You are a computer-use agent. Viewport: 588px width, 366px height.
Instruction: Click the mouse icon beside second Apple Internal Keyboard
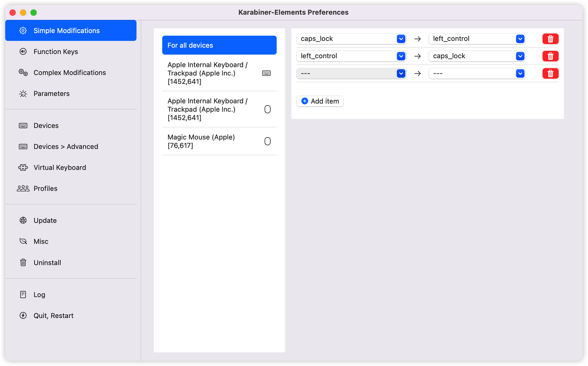coord(267,109)
